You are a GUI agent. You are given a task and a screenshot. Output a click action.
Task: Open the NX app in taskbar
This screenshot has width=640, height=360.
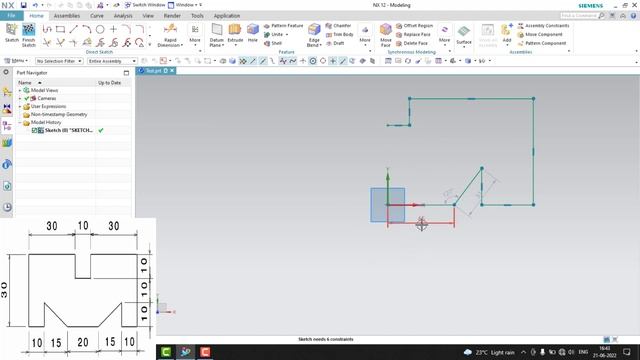click(x=185, y=352)
